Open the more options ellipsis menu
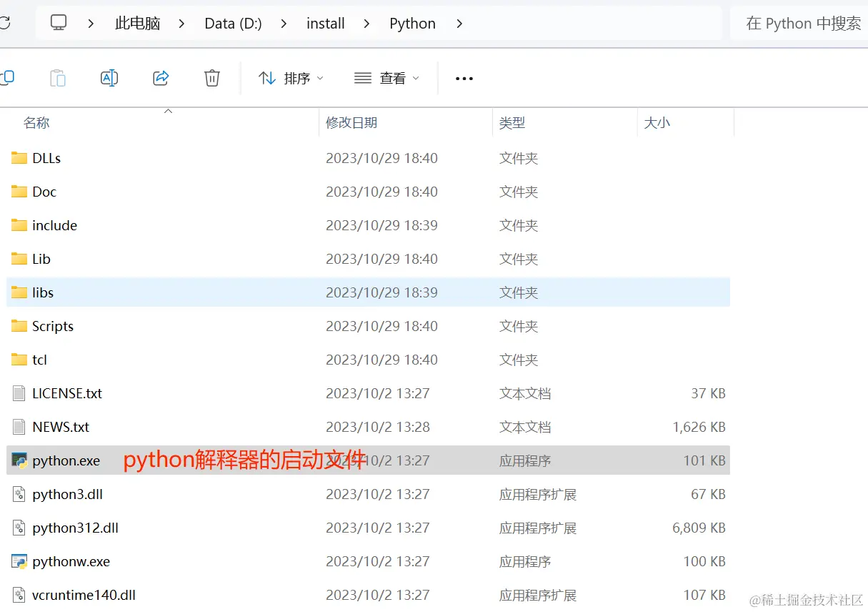 464,79
